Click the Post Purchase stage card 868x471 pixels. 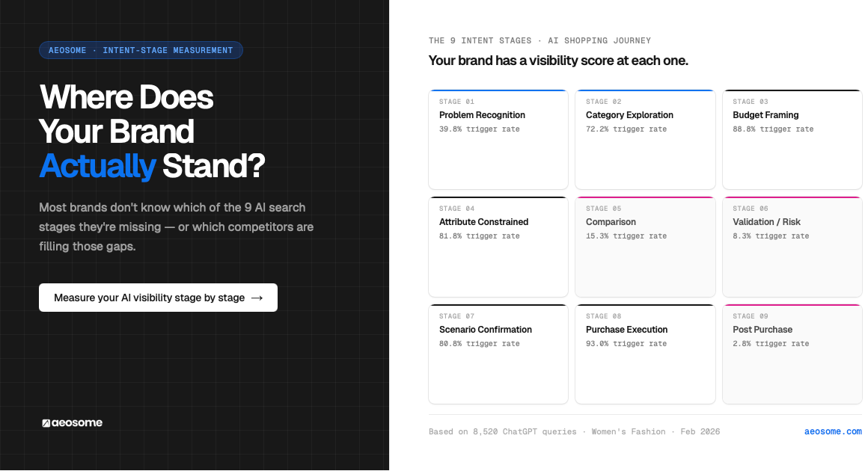pyautogui.click(x=792, y=354)
